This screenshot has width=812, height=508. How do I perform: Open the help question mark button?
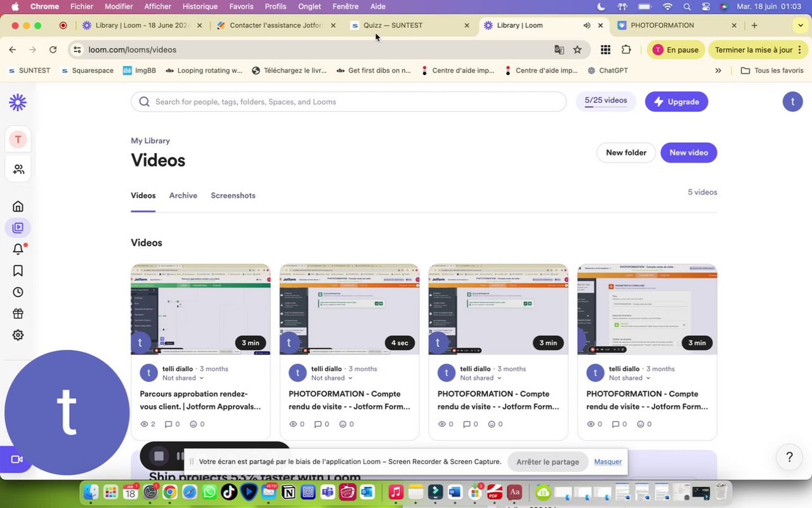[x=789, y=457]
